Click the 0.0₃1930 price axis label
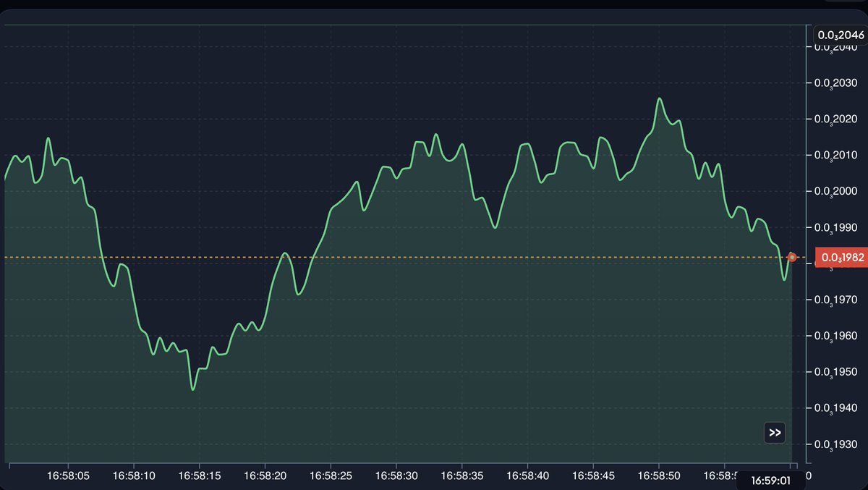The width and height of the screenshot is (868, 490). 836,444
